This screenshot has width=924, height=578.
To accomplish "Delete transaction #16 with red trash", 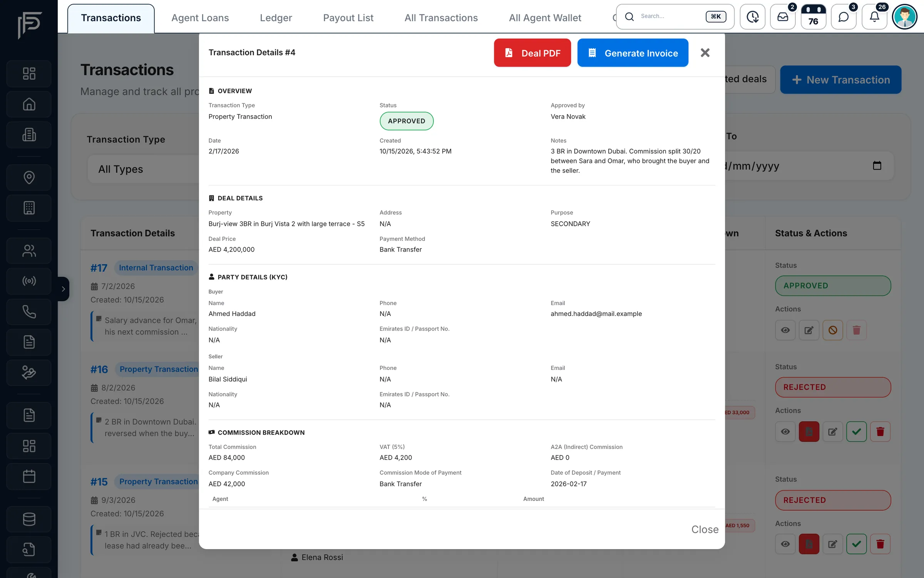I will coord(880,432).
